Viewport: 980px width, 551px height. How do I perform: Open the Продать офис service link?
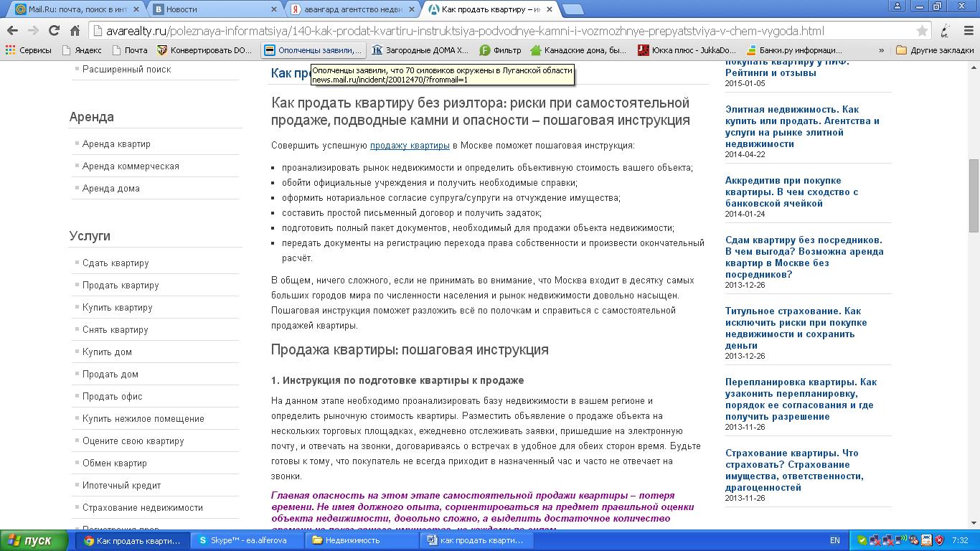pyautogui.click(x=113, y=396)
